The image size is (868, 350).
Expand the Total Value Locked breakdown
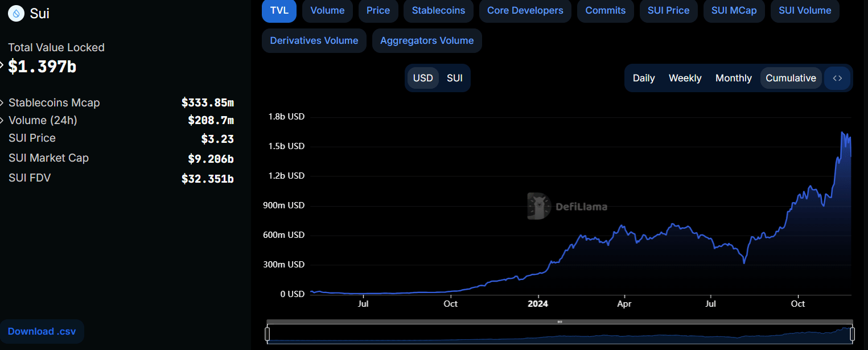click(x=2, y=64)
